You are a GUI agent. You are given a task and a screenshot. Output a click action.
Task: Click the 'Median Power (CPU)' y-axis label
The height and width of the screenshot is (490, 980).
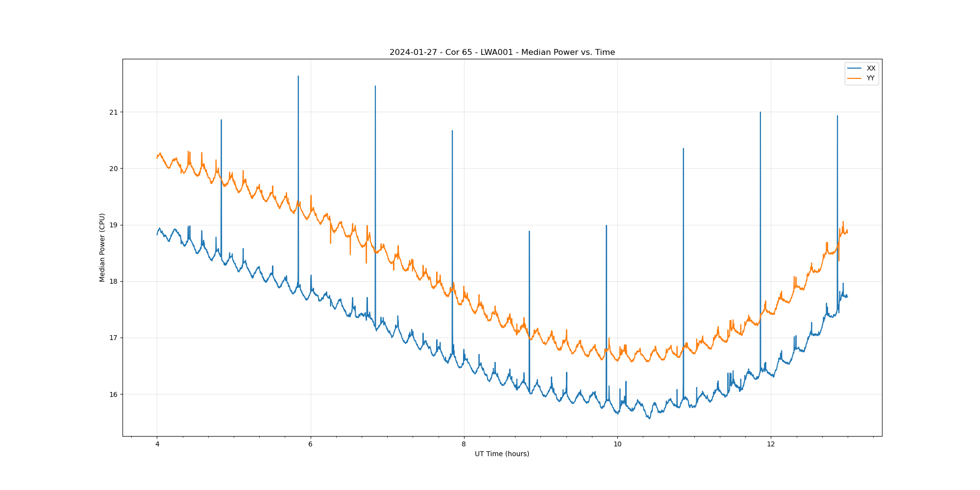click(x=102, y=247)
